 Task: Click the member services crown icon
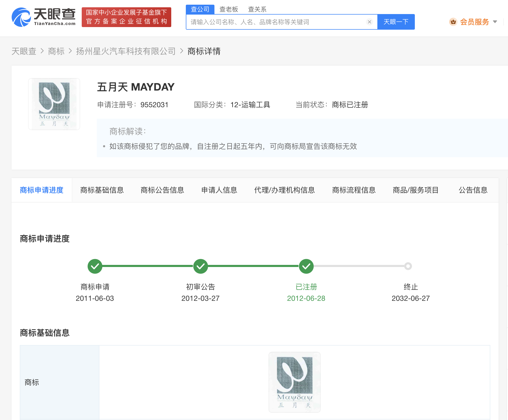(x=453, y=22)
